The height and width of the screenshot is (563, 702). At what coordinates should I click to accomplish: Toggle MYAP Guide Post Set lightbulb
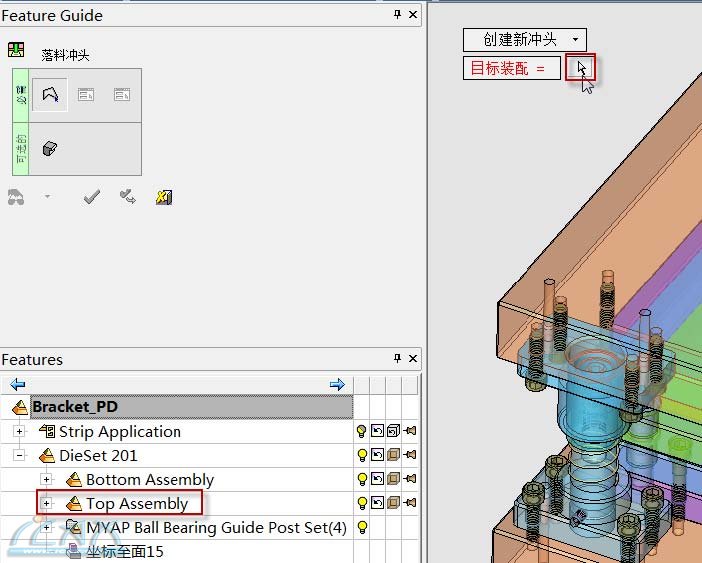point(362,528)
